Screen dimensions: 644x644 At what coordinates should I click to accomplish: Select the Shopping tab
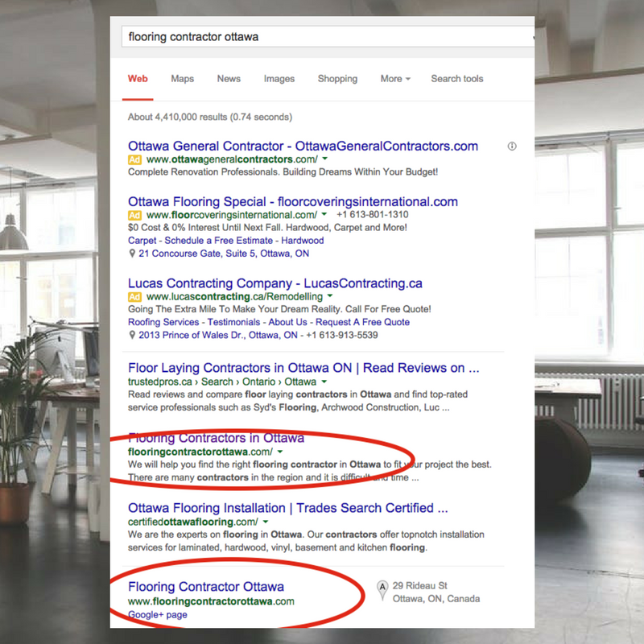337,79
